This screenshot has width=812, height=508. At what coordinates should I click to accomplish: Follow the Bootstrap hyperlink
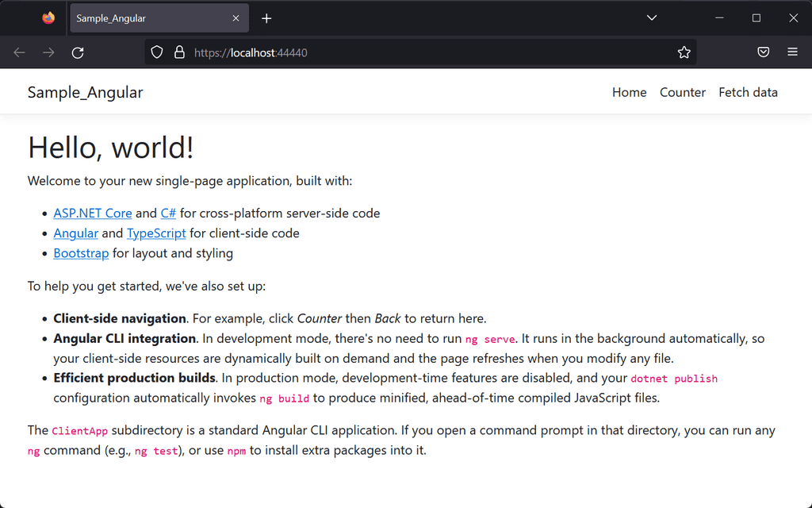[x=81, y=252]
